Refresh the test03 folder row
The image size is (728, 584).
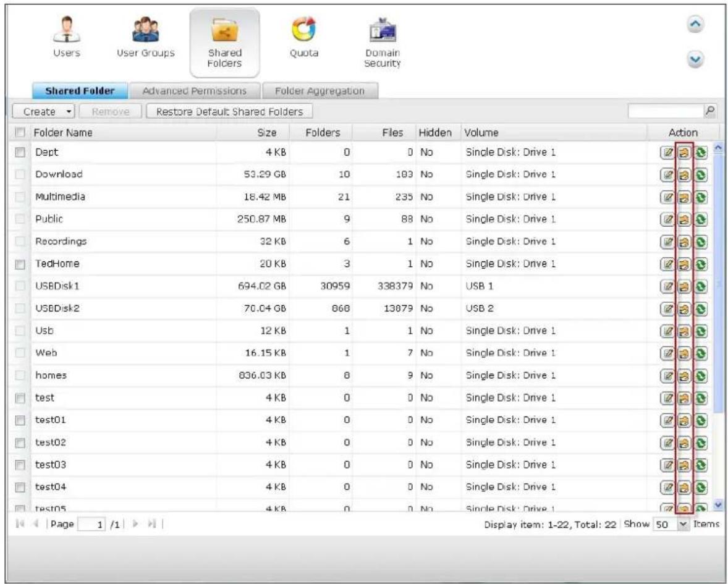coord(701,465)
